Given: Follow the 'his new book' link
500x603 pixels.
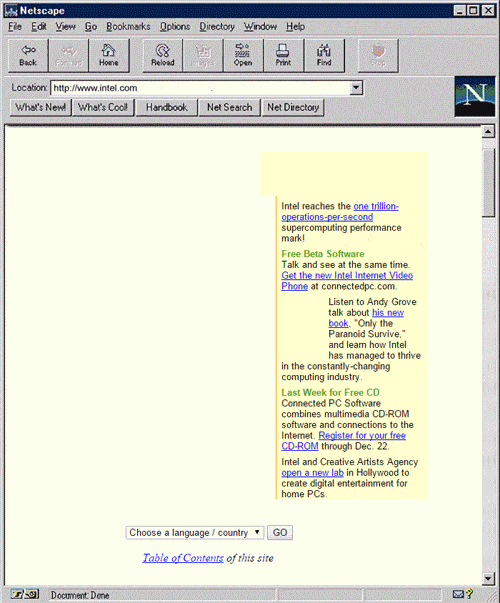Looking at the screenshot, I should click(x=366, y=318).
